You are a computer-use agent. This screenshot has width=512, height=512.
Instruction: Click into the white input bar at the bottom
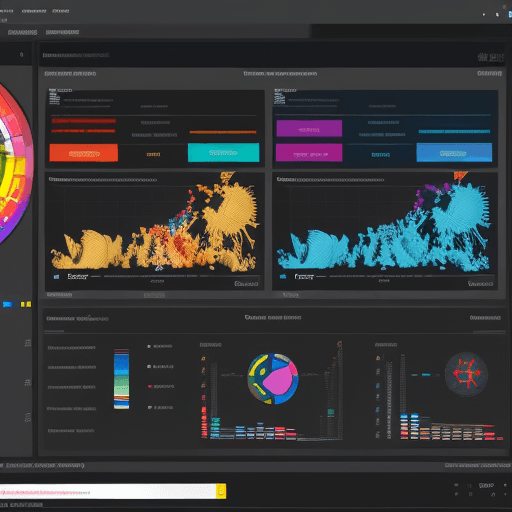pyautogui.click(x=108, y=491)
